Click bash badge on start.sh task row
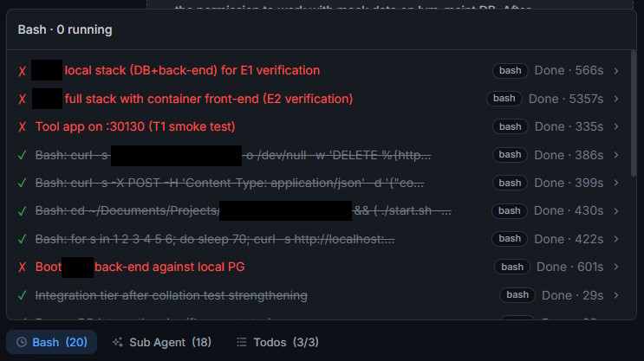 510,211
